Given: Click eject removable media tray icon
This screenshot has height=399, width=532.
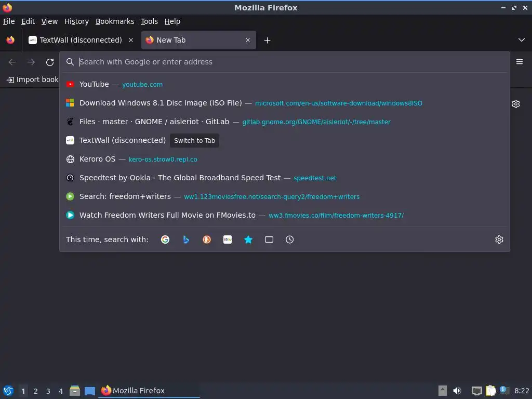Looking at the screenshot, I should (443, 391).
